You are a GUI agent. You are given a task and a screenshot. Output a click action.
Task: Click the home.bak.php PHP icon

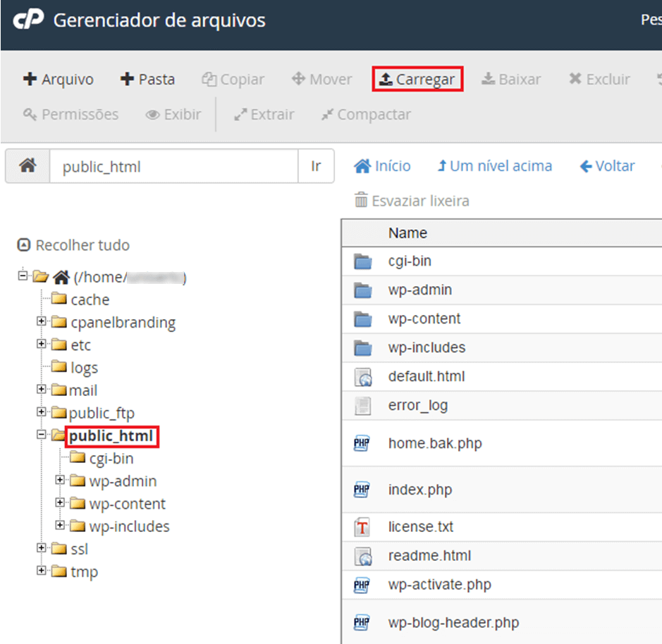362,443
